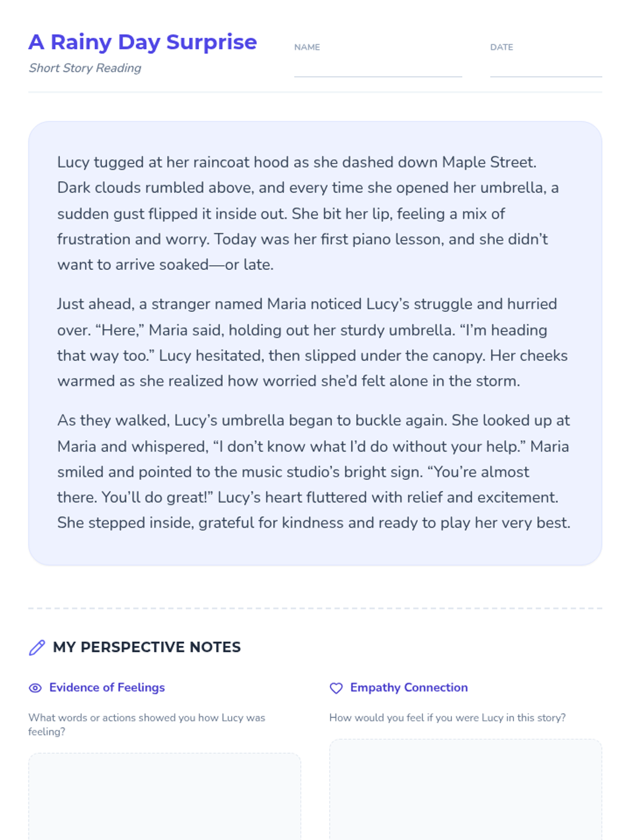The image size is (630, 840).
Task: Click the Short Story Reading subtitle
Action: pyautogui.click(x=85, y=68)
